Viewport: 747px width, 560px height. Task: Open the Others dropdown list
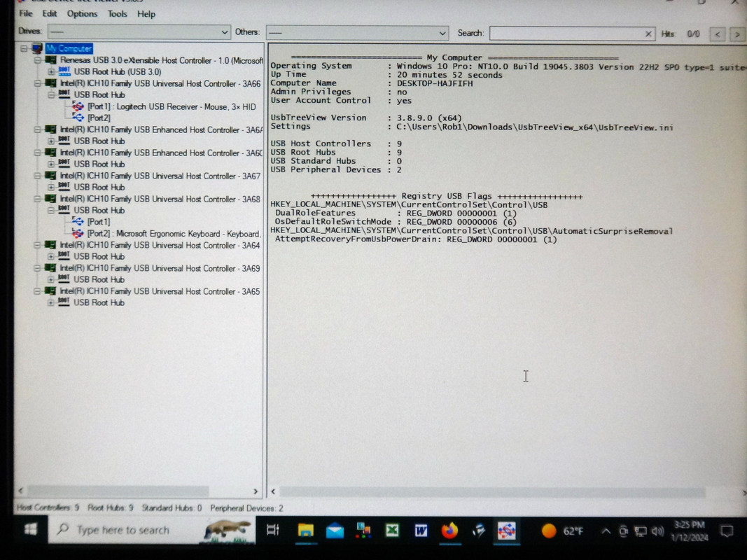coord(357,33)
